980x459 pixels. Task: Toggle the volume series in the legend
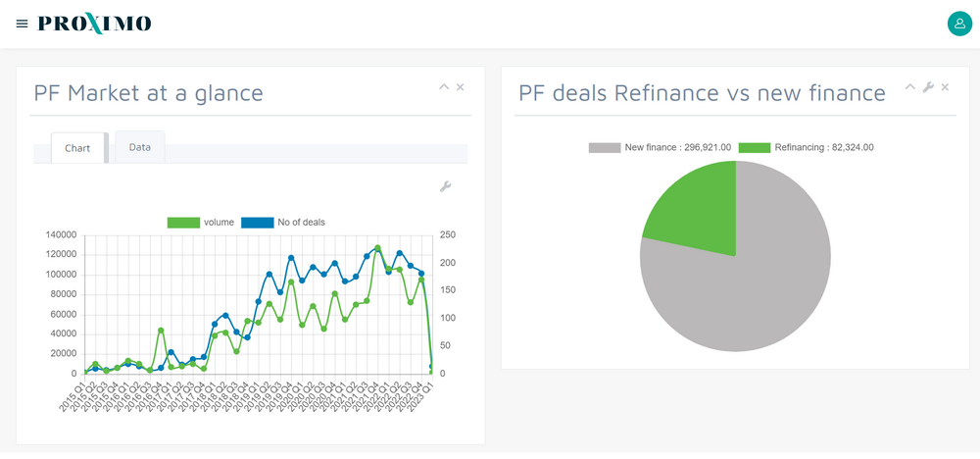coord(201,223)
